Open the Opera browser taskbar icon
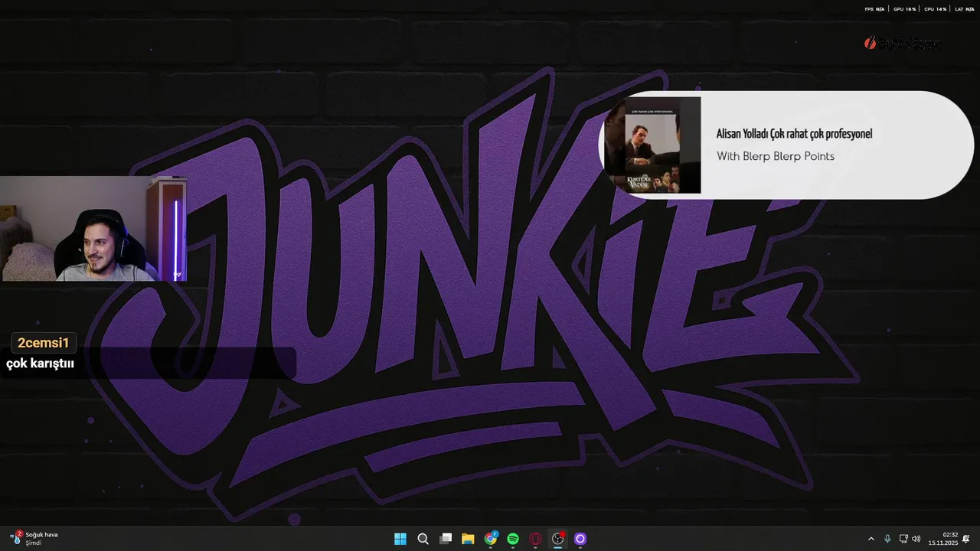The image size is (980, 551). pos(536,539)
